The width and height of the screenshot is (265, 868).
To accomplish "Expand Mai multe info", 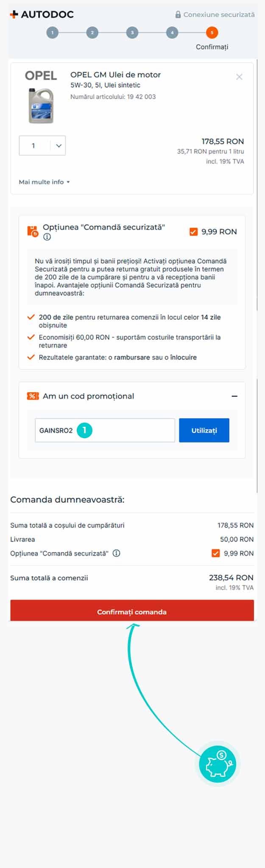I will [44, 182].
